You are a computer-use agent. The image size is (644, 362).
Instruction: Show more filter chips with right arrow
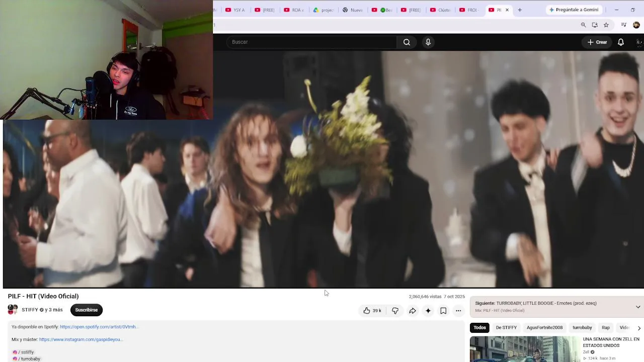coord(639,328)
